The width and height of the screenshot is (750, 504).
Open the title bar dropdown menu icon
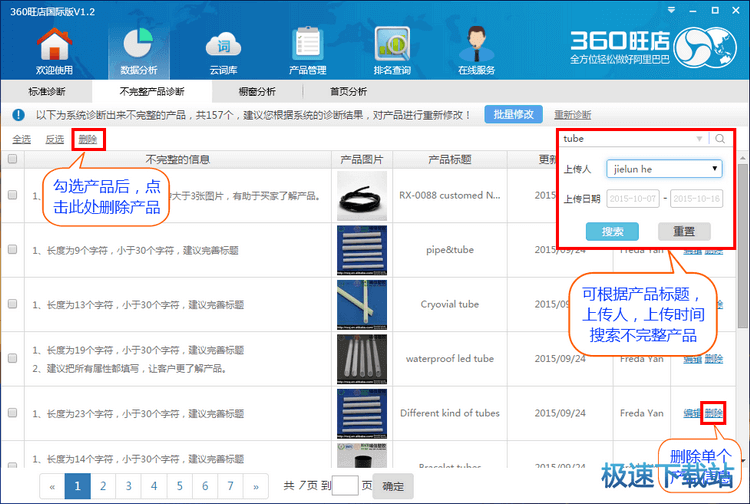[x=672, y=10]
